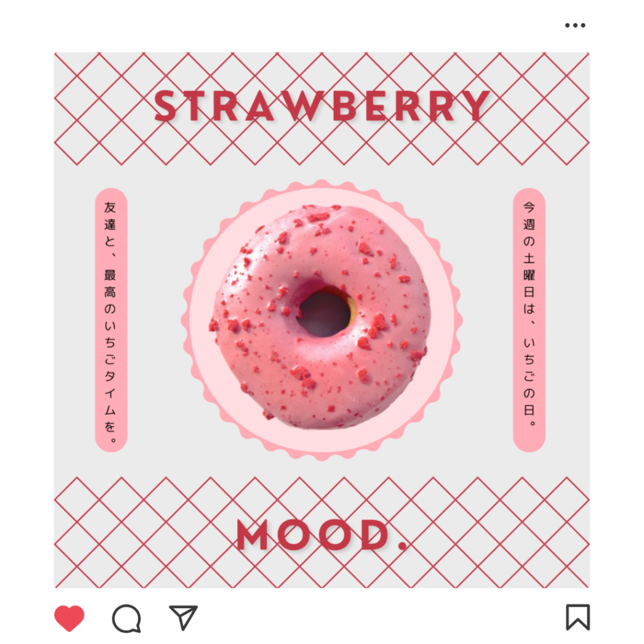Viewport: 644px width, 644px height.
Task: Click the donut hole center
Action: 324,313
